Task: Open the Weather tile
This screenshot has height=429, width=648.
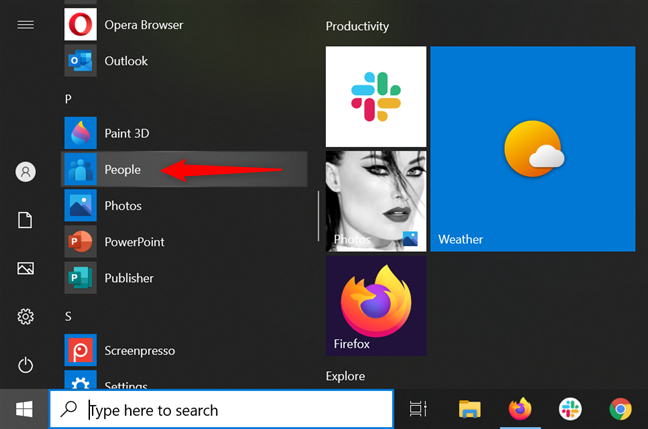Action: (533, 149)
